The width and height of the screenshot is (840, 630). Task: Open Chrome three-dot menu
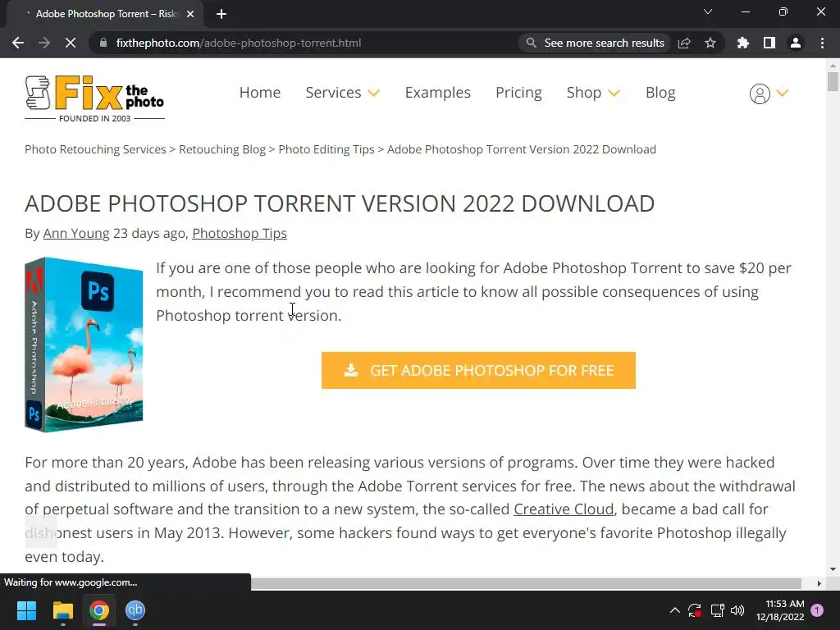coord(822,43)
